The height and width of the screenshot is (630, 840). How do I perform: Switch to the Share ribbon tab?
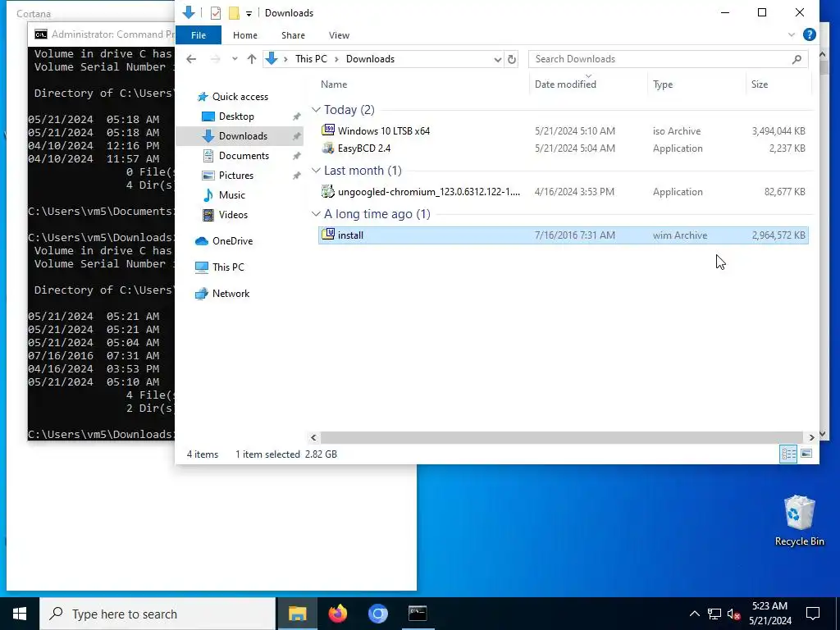(x=293, y=35)
